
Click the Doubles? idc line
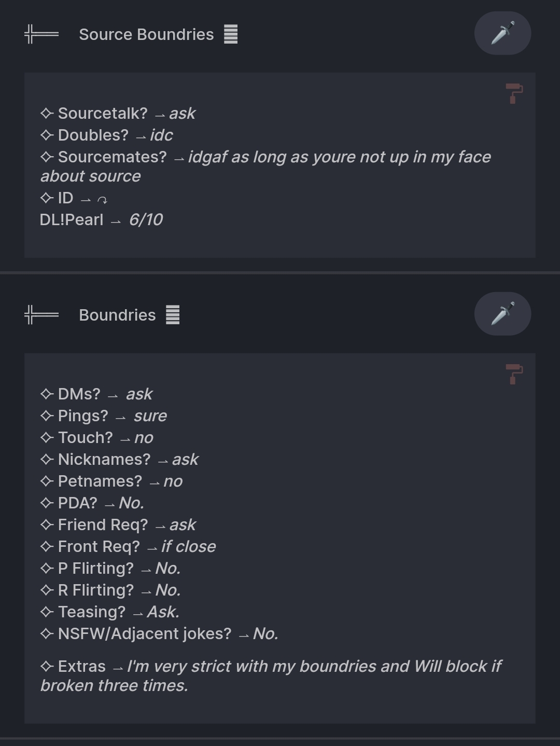tap(106, 135)
